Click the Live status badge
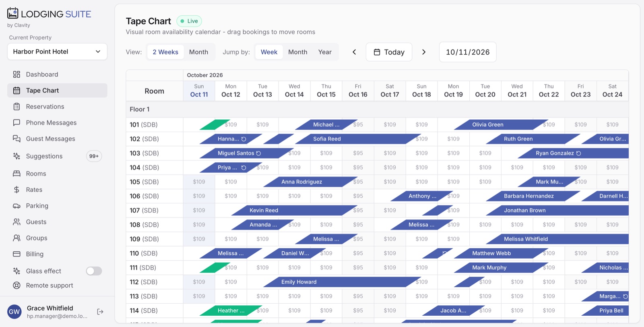The height and width of the screenshot is (327, 644). click(x=189, y=21)
